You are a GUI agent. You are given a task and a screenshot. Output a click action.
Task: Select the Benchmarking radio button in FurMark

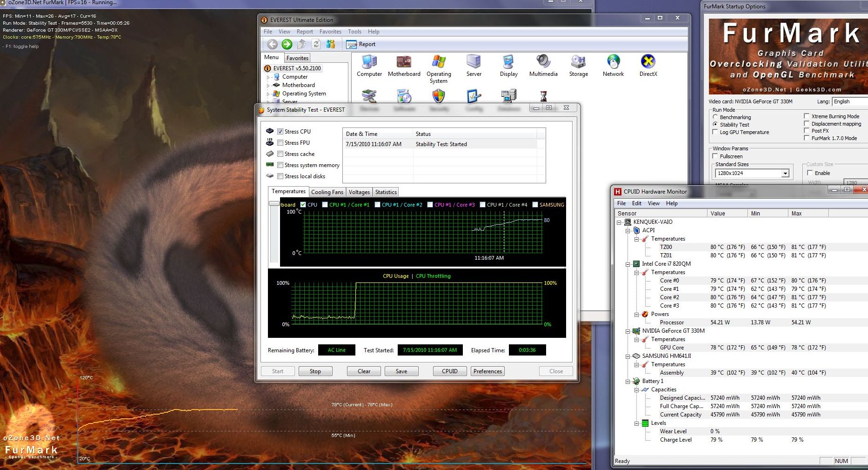click(x=715, y=117)
